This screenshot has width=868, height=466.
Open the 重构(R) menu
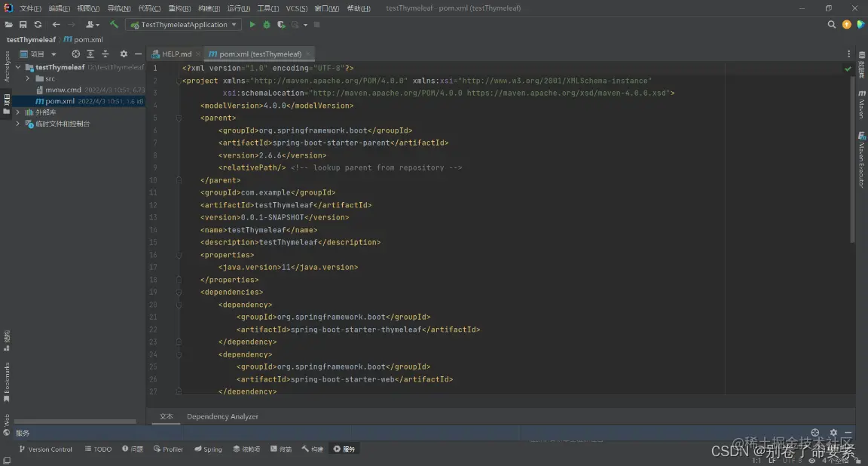click(x=179, y=8)
